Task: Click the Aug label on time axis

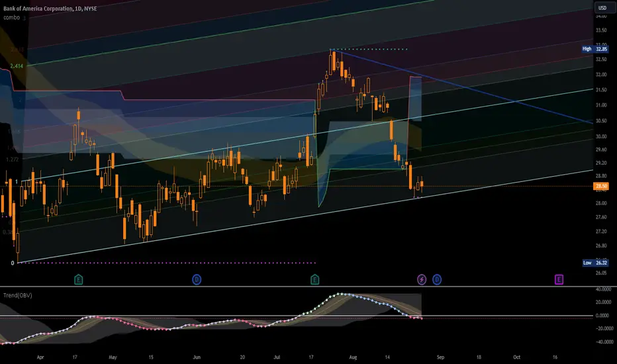Action: 353,357
